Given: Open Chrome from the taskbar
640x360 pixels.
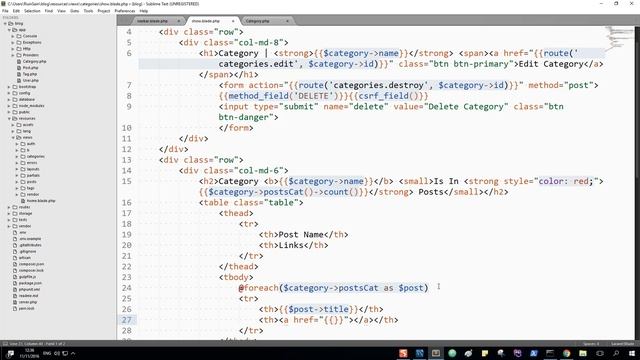Looking at the screenshot, I should (x=567, y=353).
